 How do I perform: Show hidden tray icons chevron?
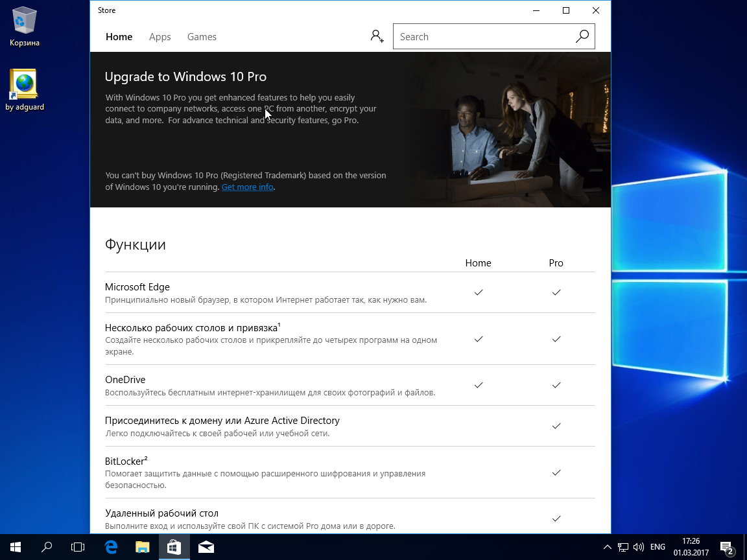point(608,547)
